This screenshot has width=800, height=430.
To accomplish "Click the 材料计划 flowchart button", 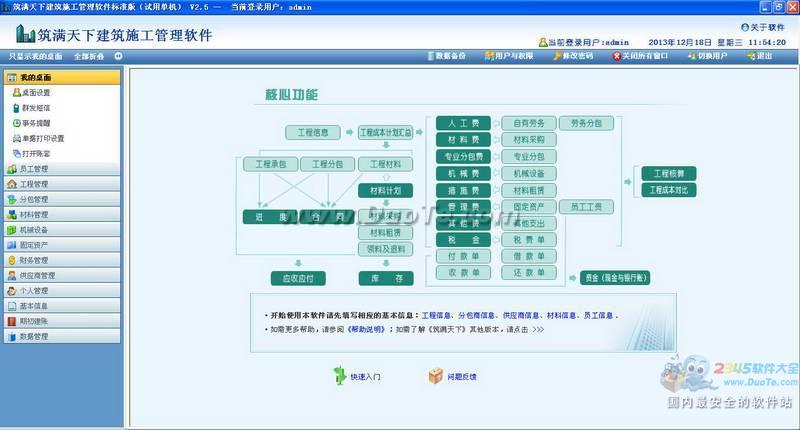I will pyautogui.click(x=386, y=191).
